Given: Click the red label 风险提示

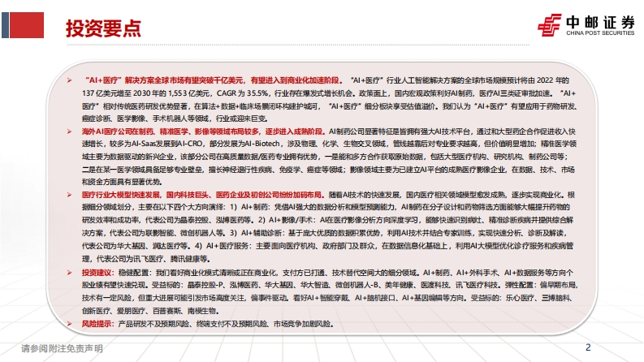Looking at the screenshot, I should coord(97,324).
